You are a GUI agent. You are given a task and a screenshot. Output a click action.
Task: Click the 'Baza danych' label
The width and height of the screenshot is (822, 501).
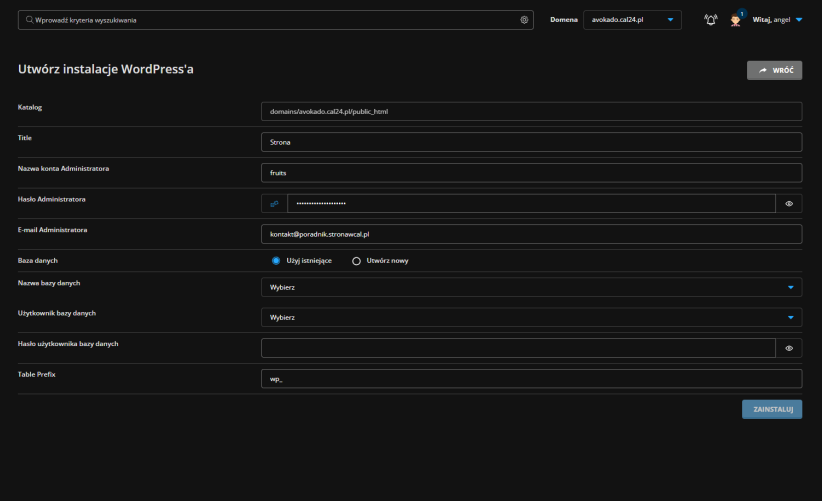(x=38, y=260)
